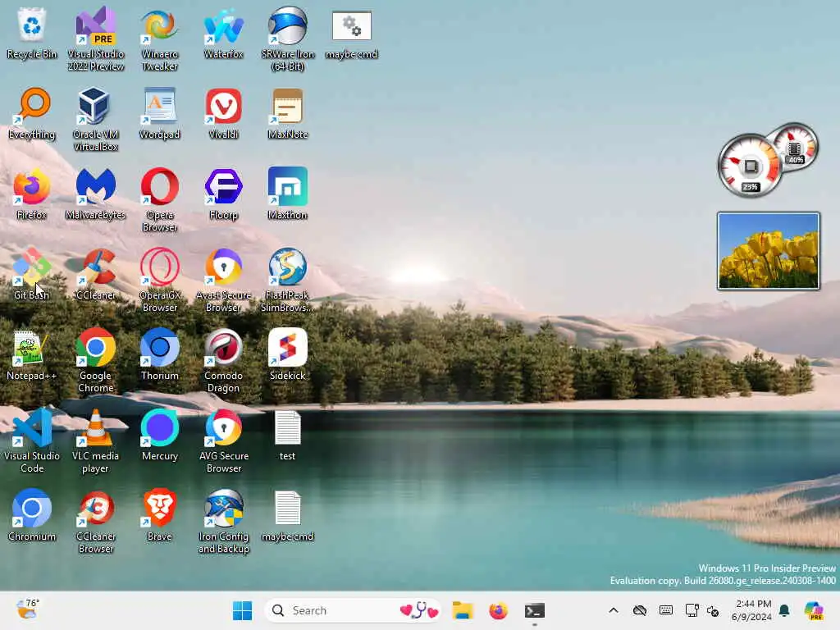Select the FlashPeak SlimBrowser shortcut
The height and width of the screenshot is (630, 840).
click(287, 280)
